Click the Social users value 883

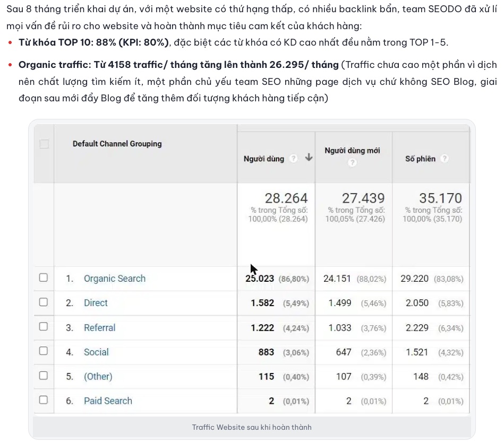pos(266,352)
